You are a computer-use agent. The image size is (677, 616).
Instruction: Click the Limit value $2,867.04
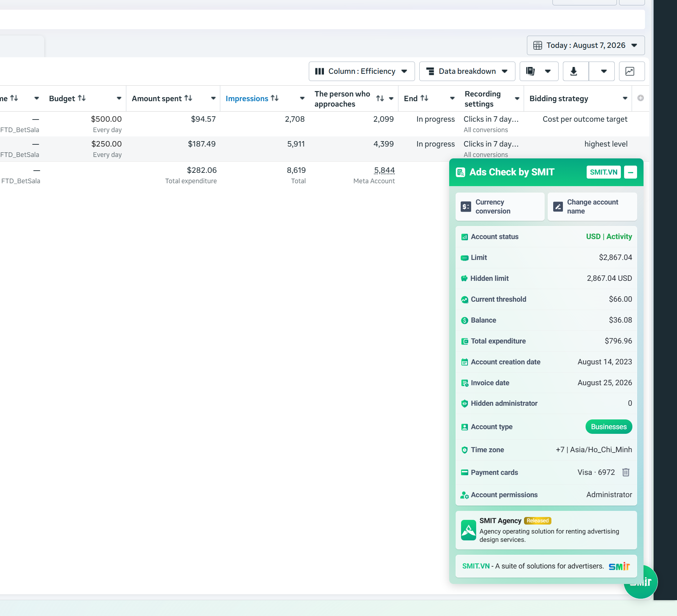click(615, 257)
